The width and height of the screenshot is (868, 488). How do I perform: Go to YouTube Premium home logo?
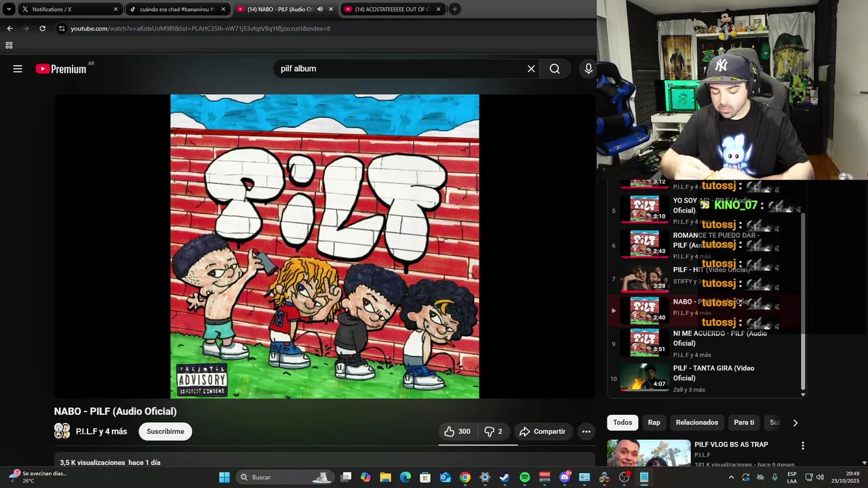[x=61, y=68]
